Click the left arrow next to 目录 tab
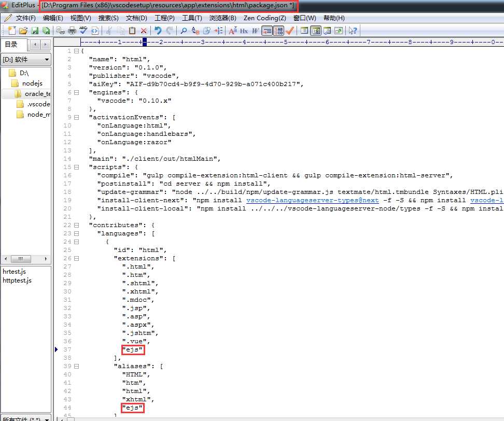 point(35,44)
